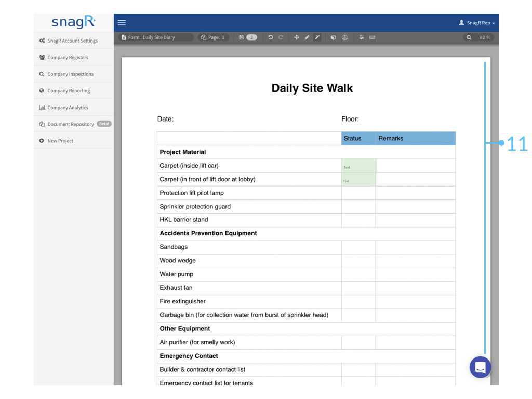532x399 pixels.
Task: Open the hamburger menu in top bar
Action: [x=122, y=23]
